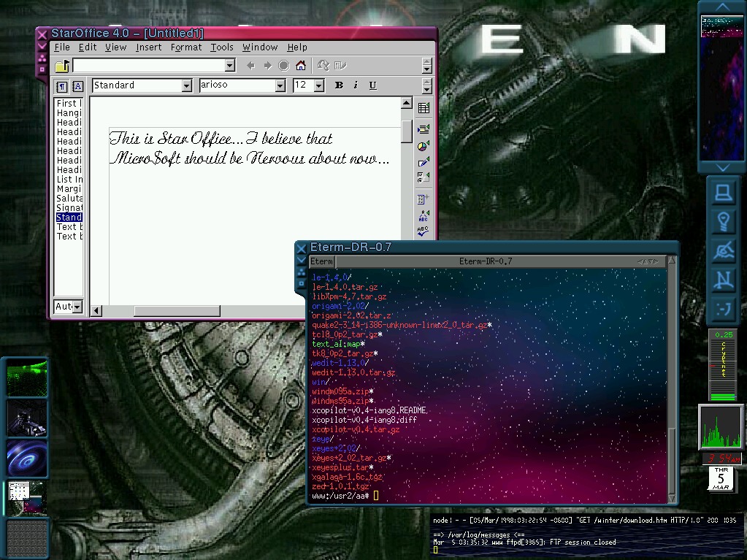Click the function bar overflow spinner arrows
The image size is (747, 560).
pos(427,65)
